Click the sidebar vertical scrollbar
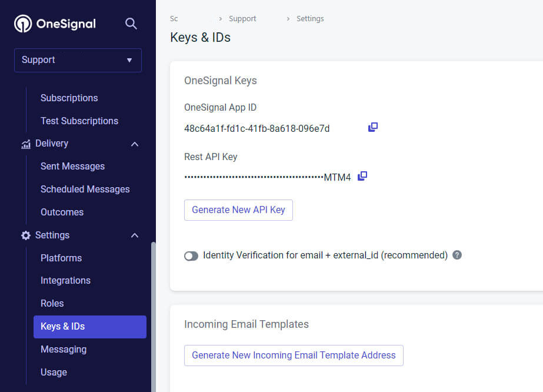 click(154, 317)
